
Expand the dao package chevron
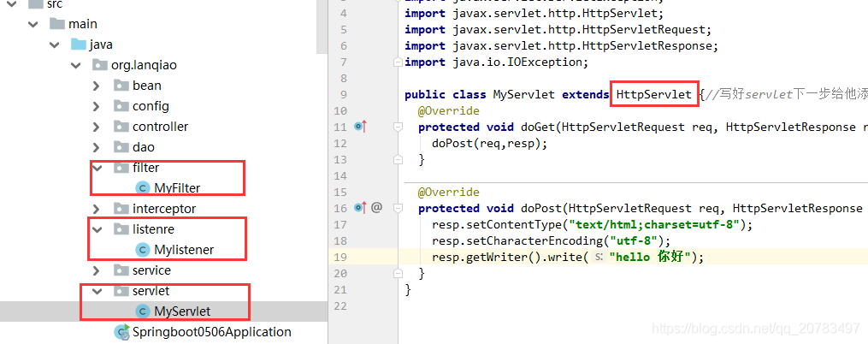(97, 147)
